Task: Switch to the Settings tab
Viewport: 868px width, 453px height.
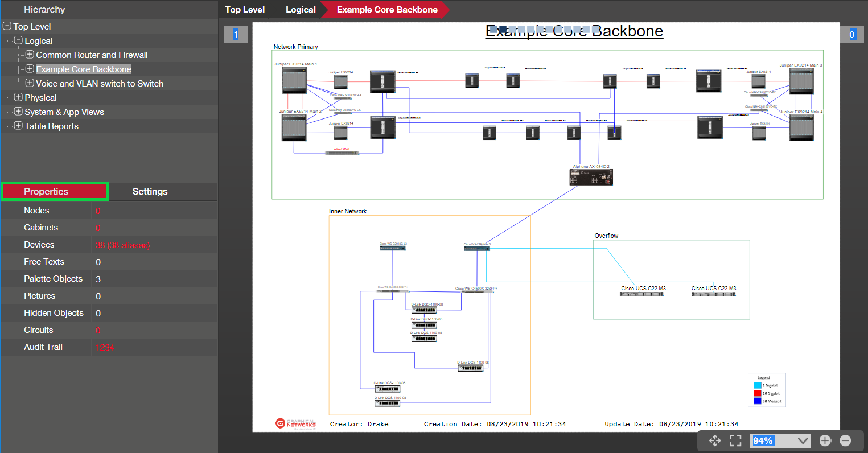Action: click(150, 192)
